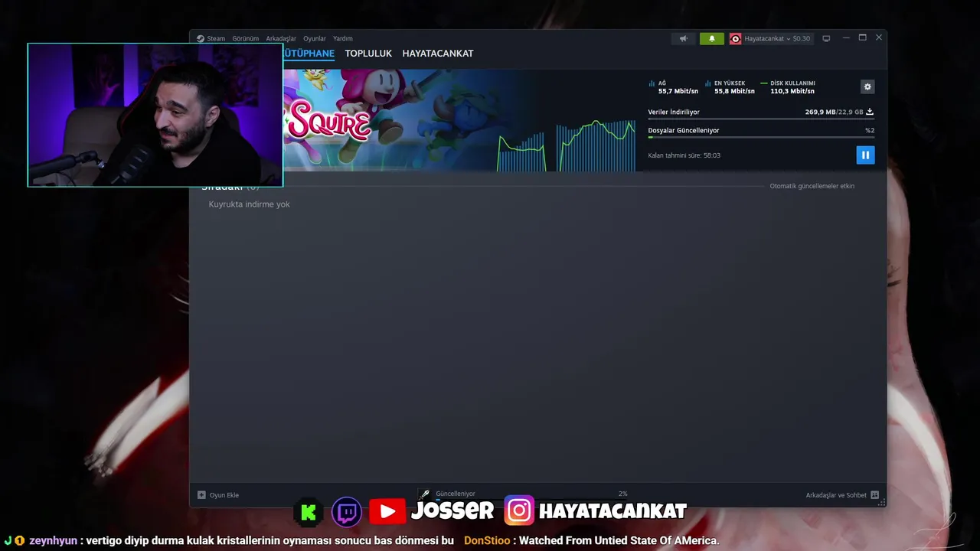Click the Kick logo in the overlay
This screenshot has width=980, height=551.
pyautogui.click(x=309, y=512)
